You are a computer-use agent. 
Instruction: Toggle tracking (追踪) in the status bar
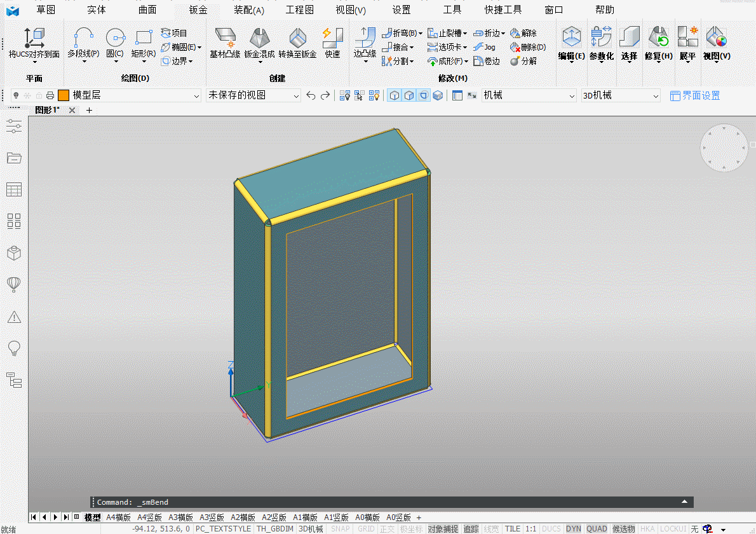[x=471, y=529]
